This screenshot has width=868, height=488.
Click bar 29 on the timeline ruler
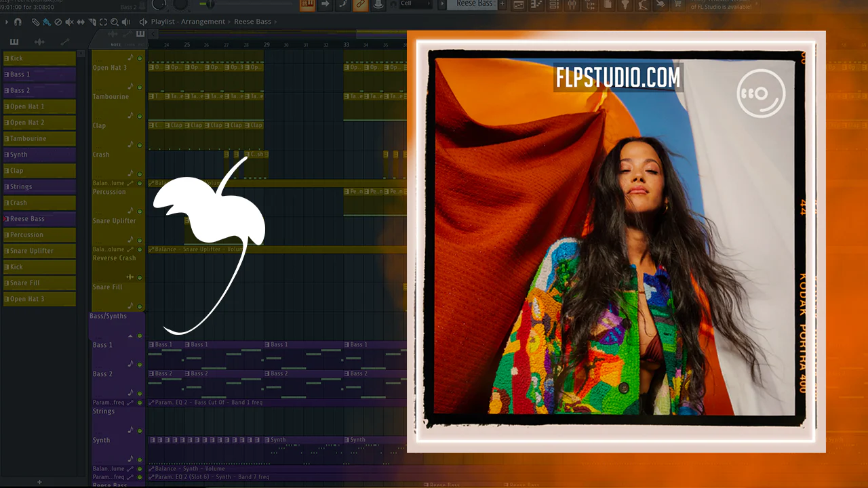(x=267, y=45)
